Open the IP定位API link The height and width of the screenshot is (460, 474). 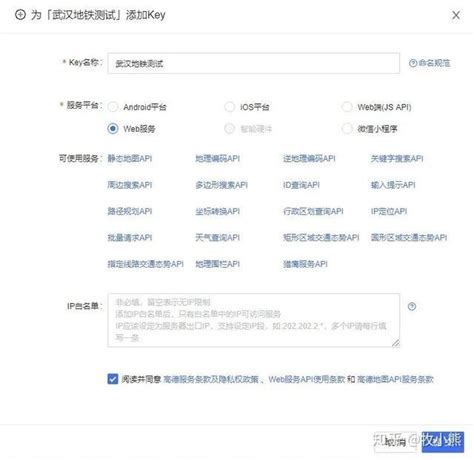389,211
